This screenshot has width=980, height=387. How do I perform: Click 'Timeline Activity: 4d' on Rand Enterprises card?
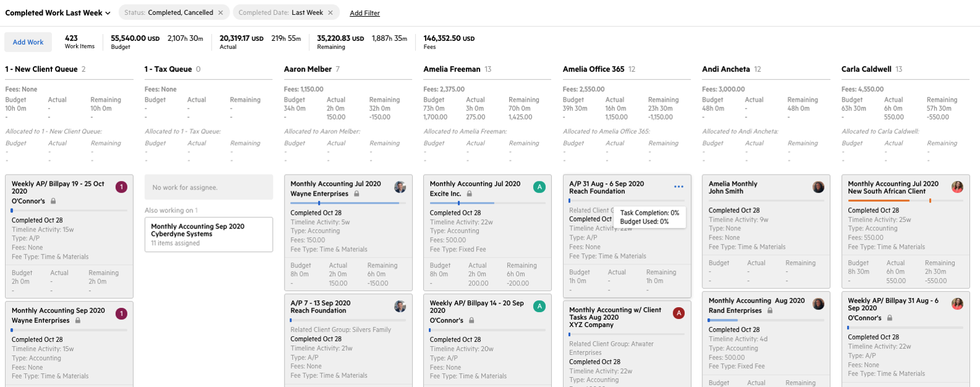[x=738, y=339]
